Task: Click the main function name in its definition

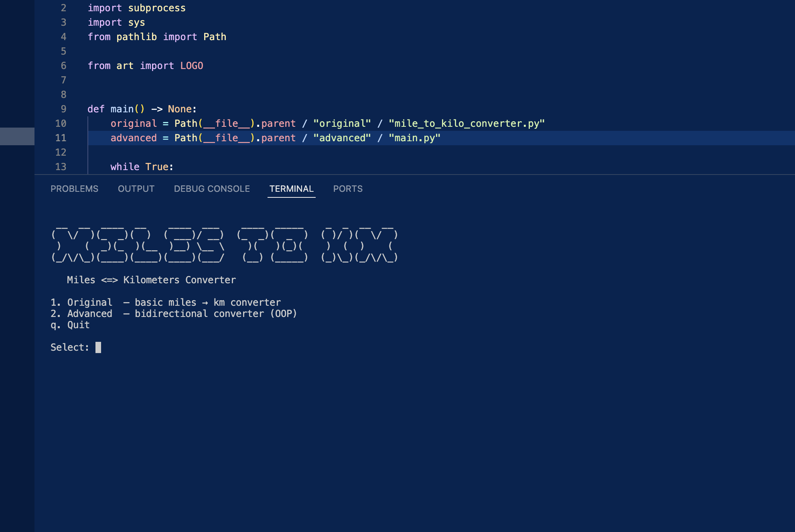Action: (122, 109)
